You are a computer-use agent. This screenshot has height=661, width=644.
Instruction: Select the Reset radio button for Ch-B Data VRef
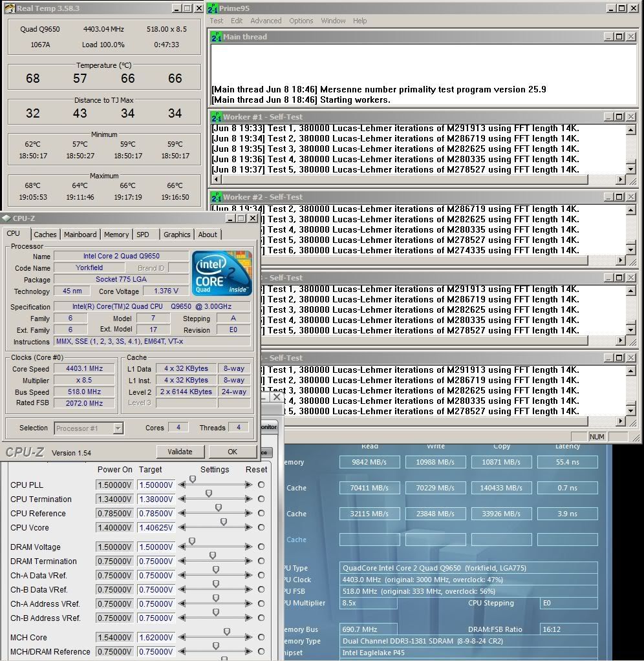click(x=261, y=589)
